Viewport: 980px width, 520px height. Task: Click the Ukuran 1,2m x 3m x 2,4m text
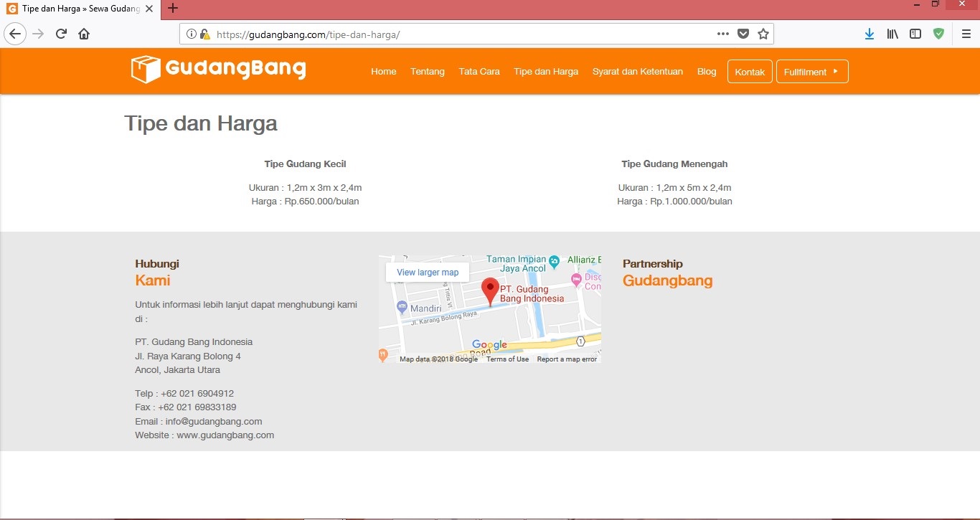(306, 188)
